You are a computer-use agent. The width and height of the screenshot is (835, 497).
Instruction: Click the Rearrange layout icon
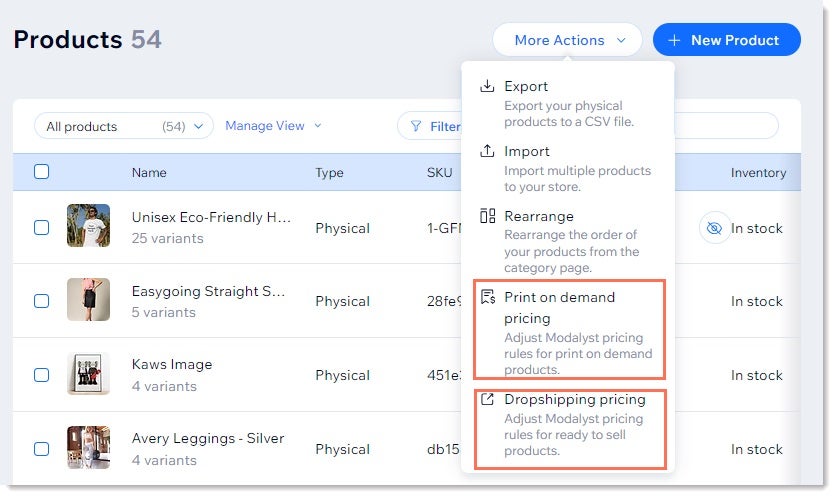[x=488, y=217]
